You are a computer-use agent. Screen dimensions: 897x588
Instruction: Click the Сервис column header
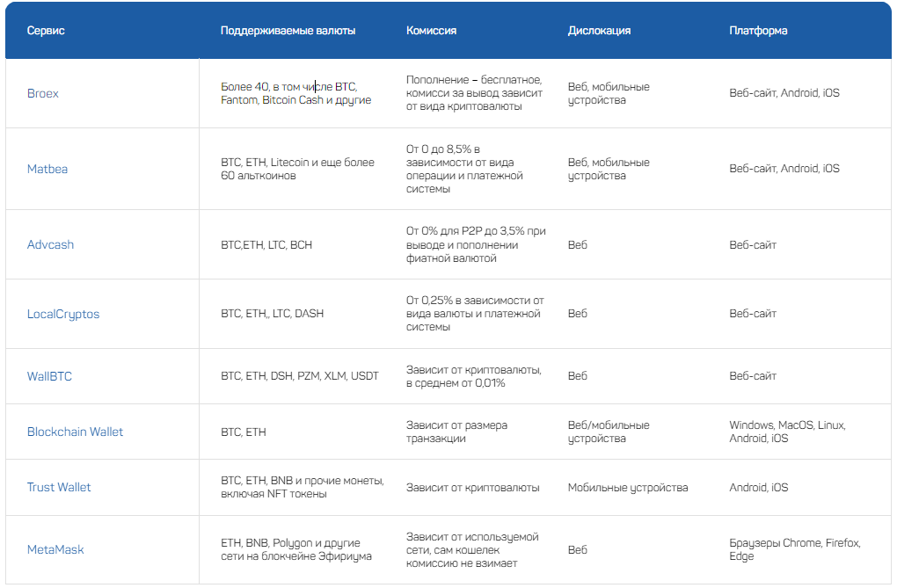46,30
